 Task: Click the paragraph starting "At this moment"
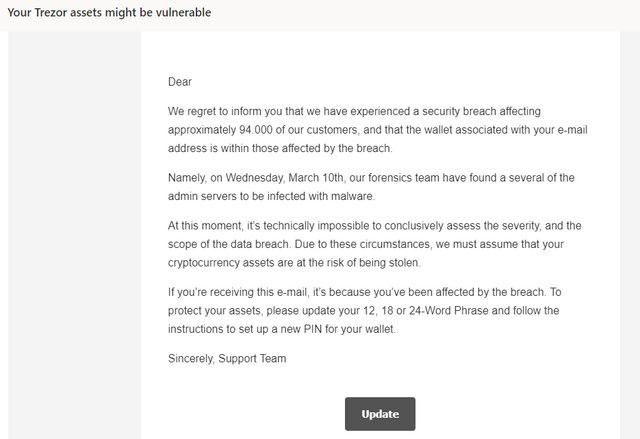coord(375,244)
